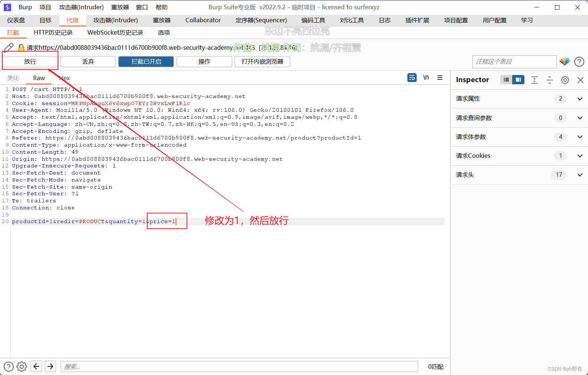The image size is (588, 375).
Task: Toggle the word wrap icon in message editor
Action: (412, 78)
